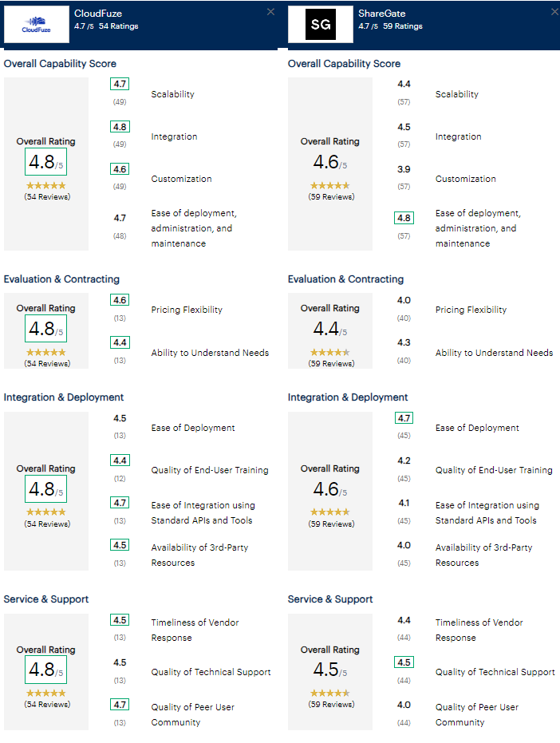Select CloudFuze's highlighted 4.7 Scalability score
The height and width of the screenshot is (743, 560).
point(120,84)
